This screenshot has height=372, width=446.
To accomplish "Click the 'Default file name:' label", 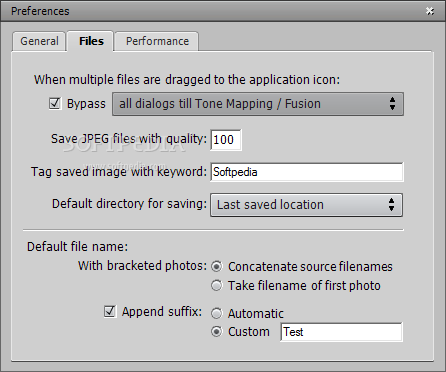I will pos(77,247).
